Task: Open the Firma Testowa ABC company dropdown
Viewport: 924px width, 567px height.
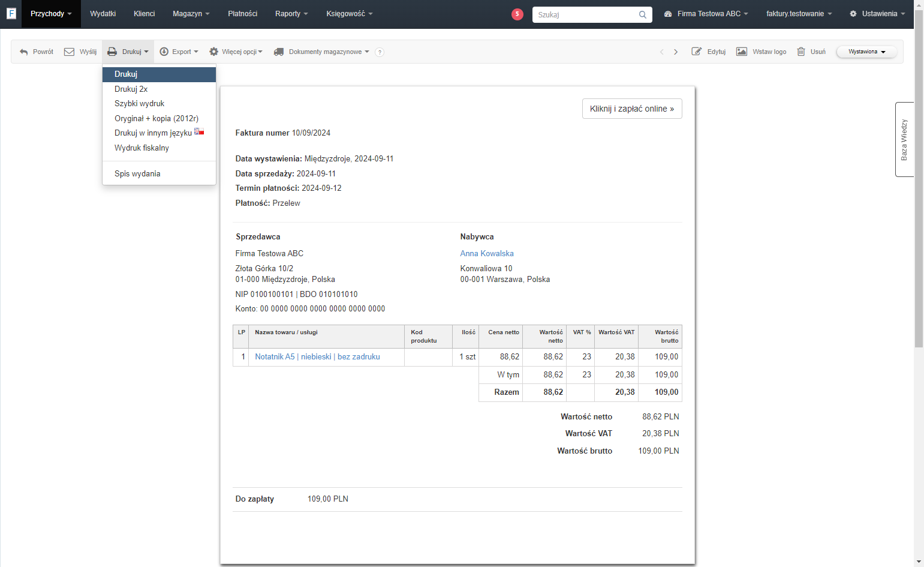Action: pyautogui.click(x=706, y=14)
